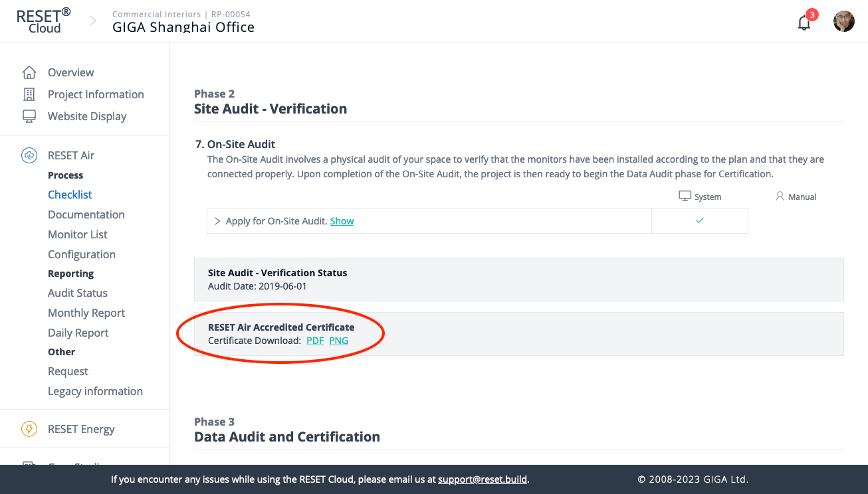Click the 7. On-Site Audit heading
The width and height of the screenshot is (868, 494).
coord(235,144)
